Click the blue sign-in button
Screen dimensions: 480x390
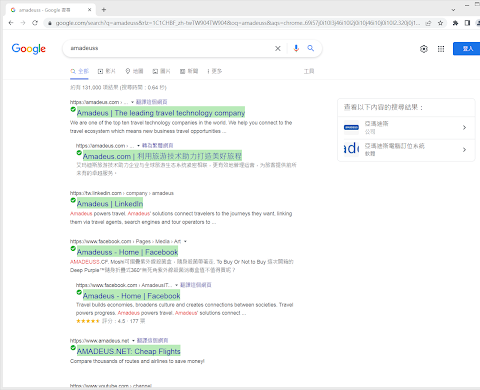[467, 49]
